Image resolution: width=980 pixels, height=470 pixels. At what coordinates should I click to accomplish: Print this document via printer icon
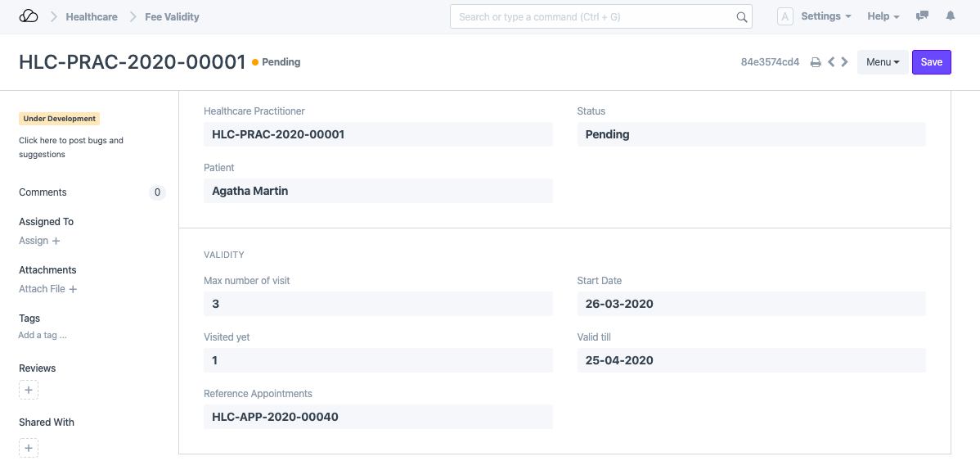coord(816,62)
